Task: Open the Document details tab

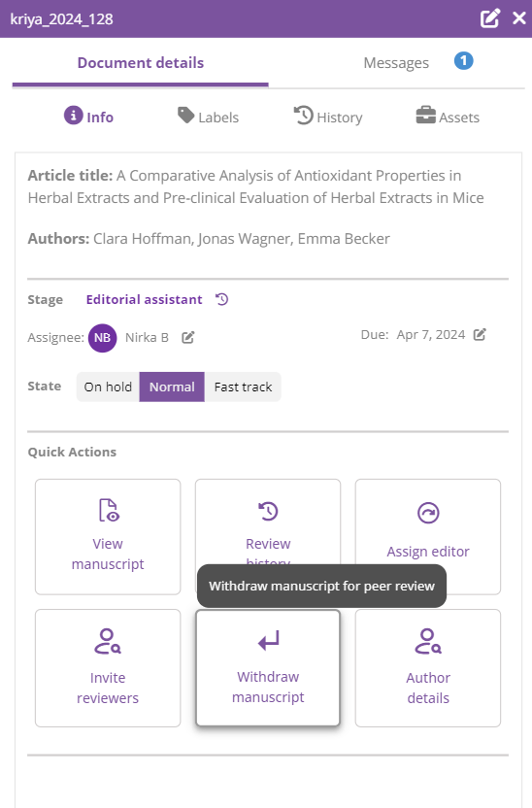Action: click(141, 63)
